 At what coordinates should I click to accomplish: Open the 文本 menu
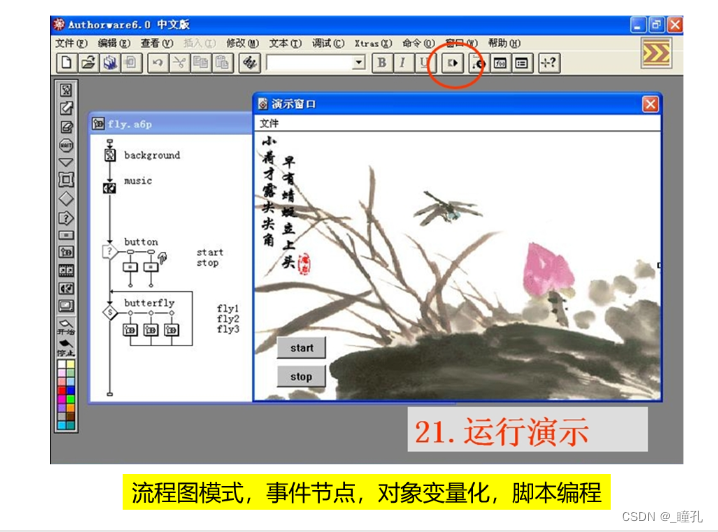point(285,43)
